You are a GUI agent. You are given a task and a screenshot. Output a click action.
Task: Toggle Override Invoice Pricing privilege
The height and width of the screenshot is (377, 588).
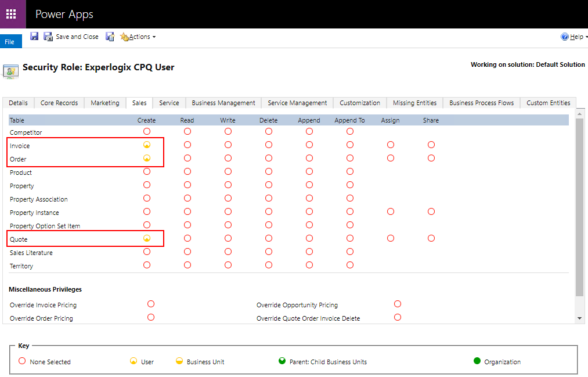coord(151,304)
